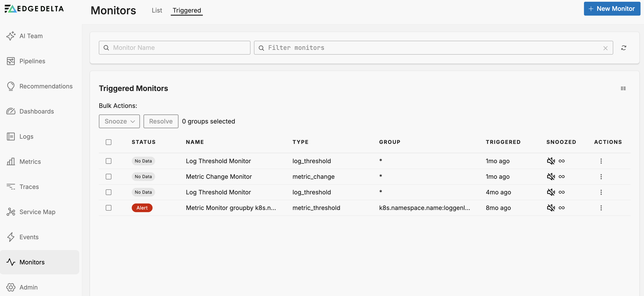Go to Pipelines in sidebar
This screenshot has height=296, width=644.
32,61
